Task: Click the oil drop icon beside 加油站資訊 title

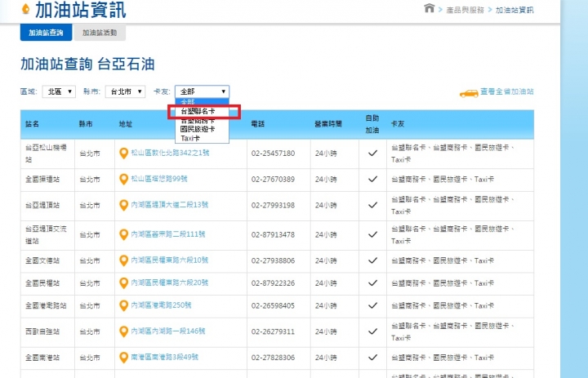Action: click(x=25, y=9)
